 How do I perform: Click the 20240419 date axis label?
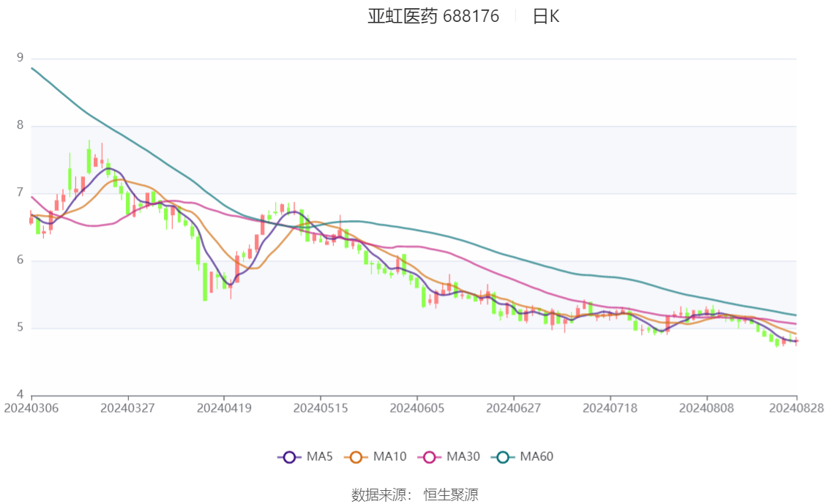(x=224, y=408)
